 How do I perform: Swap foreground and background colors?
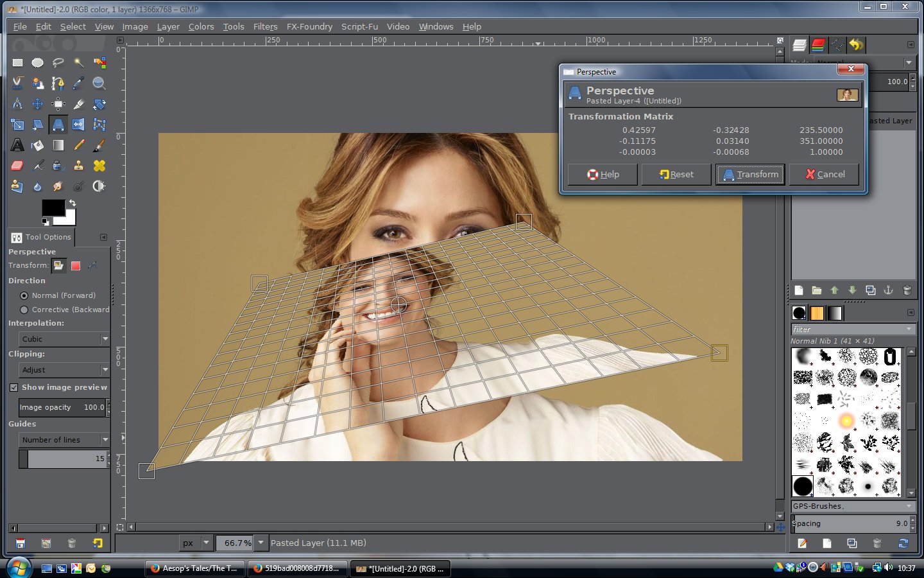73,203
